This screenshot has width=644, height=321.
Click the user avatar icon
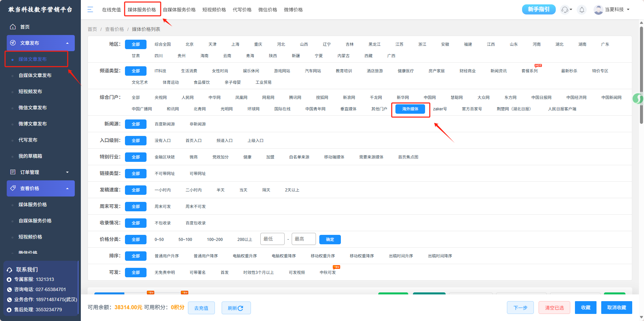598,10
